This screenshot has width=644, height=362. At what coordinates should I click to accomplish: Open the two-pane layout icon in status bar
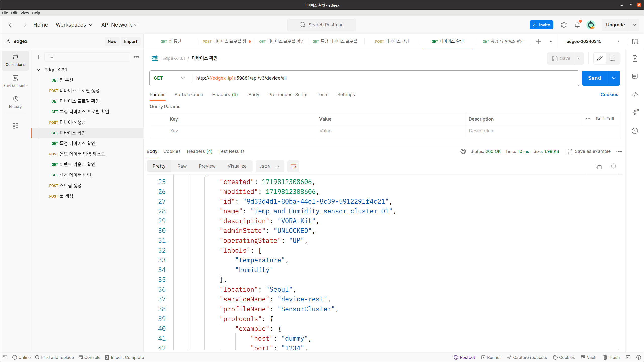point(628,357)
